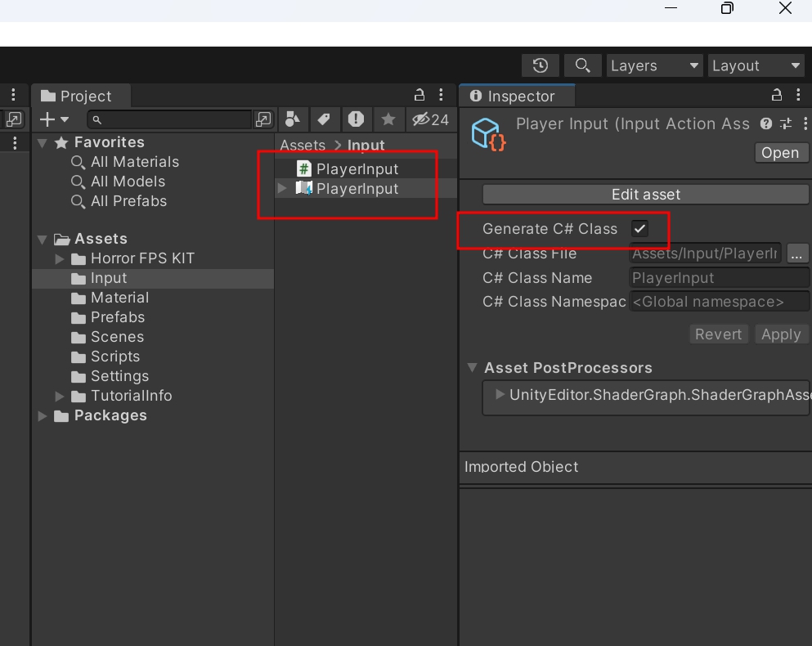This screenshot has width=812, height=646.
Task: Select the PlayerInput input actions asset
Action: click(x=357, y=189)
